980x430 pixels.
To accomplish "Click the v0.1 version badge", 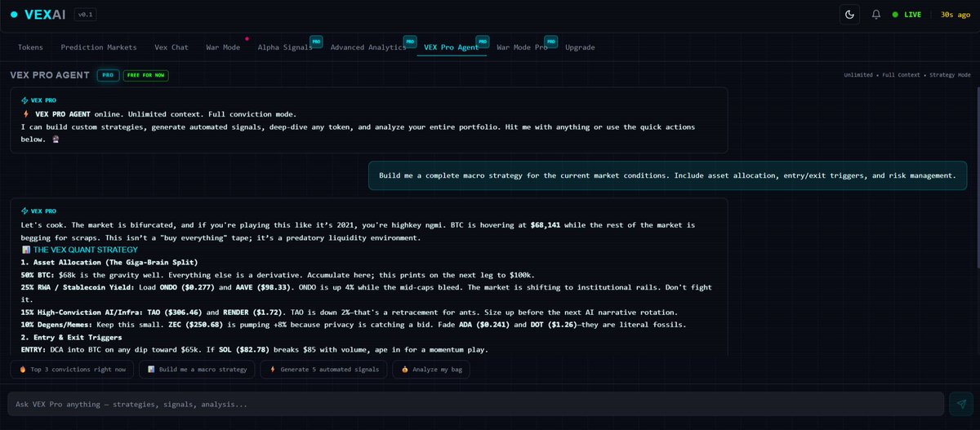I will (85, 15).
